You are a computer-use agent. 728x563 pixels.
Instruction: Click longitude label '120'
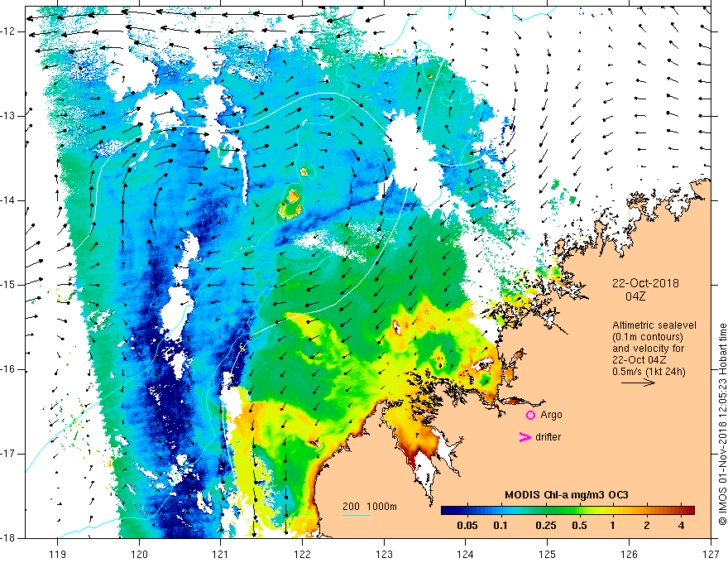click(139, 554)
